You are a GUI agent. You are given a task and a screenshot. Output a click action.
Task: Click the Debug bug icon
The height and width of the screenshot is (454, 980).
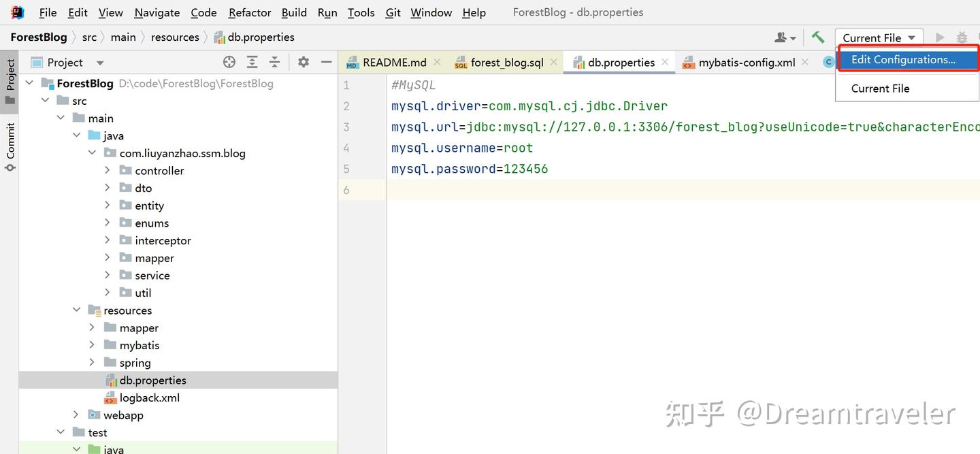(x=962, y=37)
